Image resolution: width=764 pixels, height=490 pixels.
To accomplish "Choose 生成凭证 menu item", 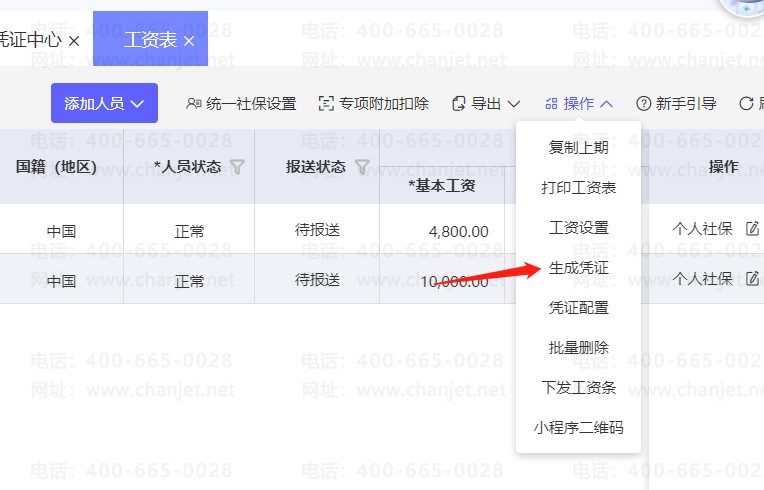I will (578, 267).
